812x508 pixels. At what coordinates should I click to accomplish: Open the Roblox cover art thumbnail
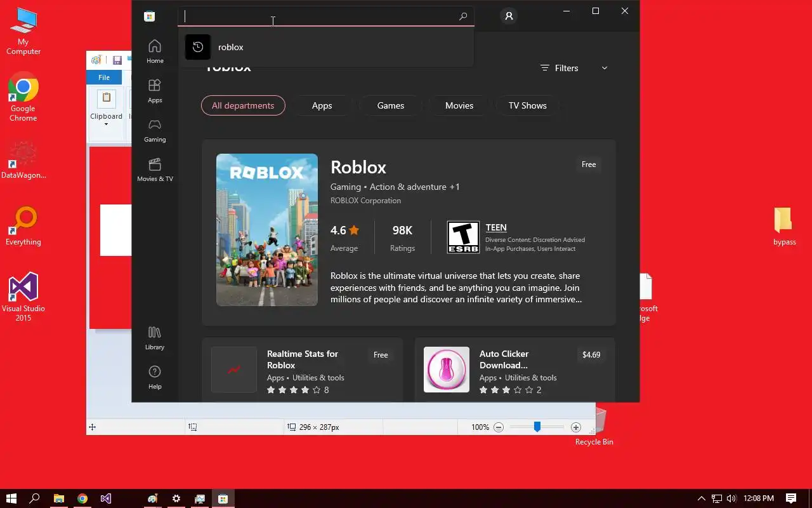pos(267,230)
